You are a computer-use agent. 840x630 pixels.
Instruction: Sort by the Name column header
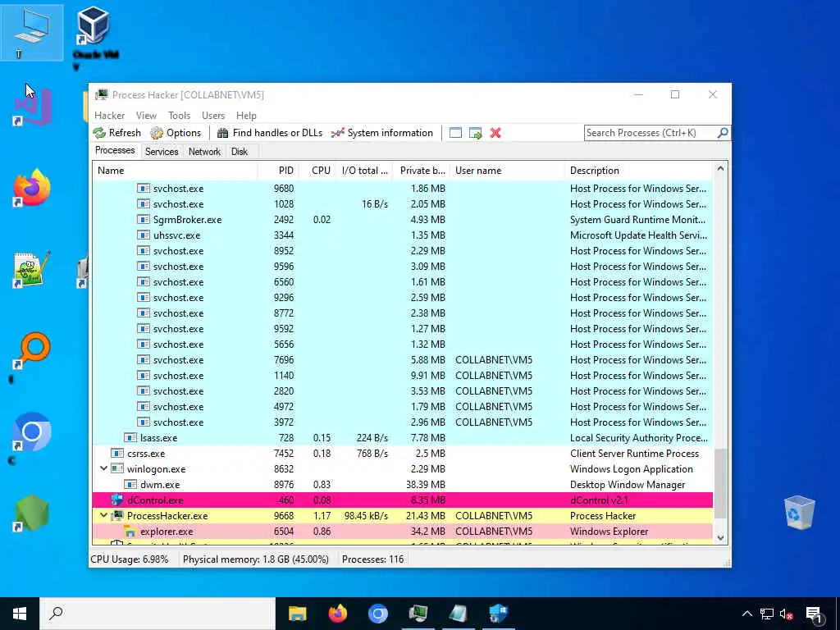175,171
